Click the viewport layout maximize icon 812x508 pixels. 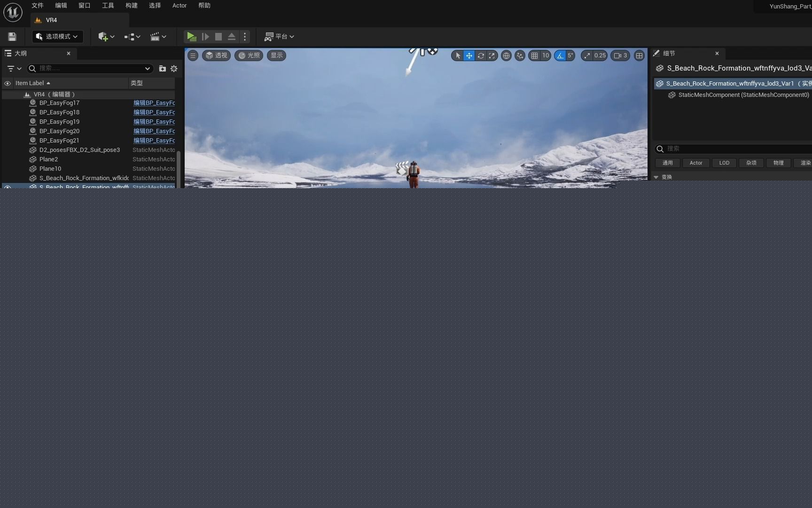[639, 56]
